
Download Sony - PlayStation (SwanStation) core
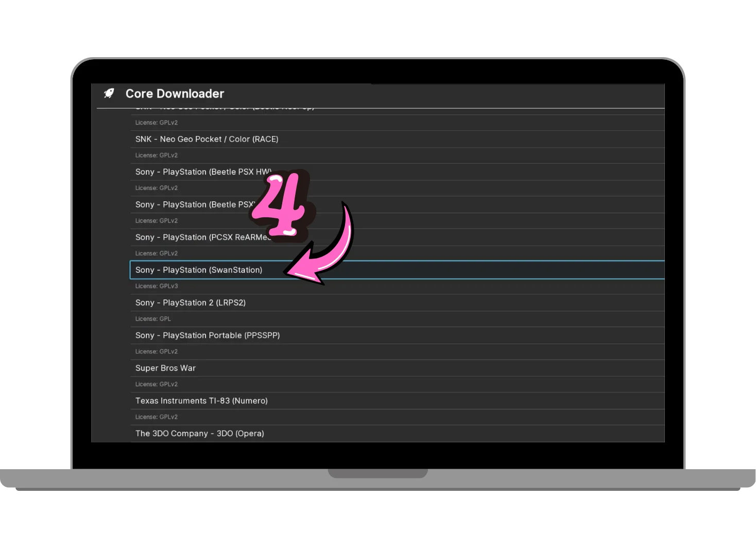pos(397,270)
